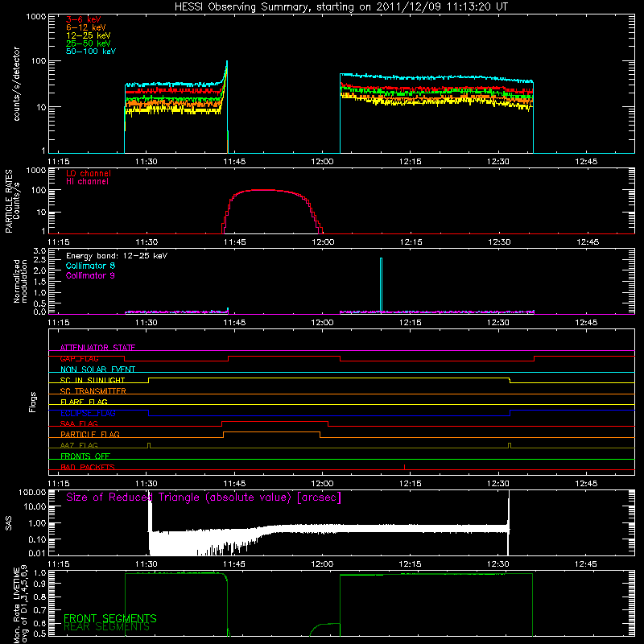Click the Flags vertical axis label
644x644 pixels.
[x=33, y=402]
